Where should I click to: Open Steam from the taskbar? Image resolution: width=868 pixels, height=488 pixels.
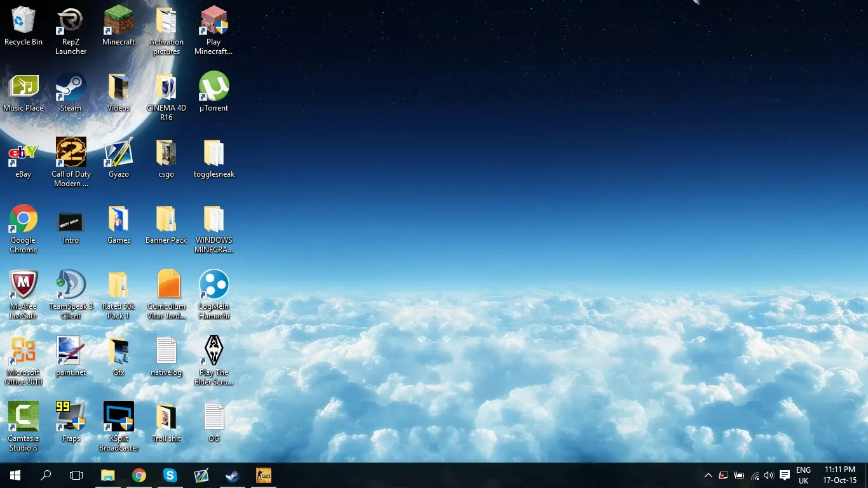pos(233,475)
